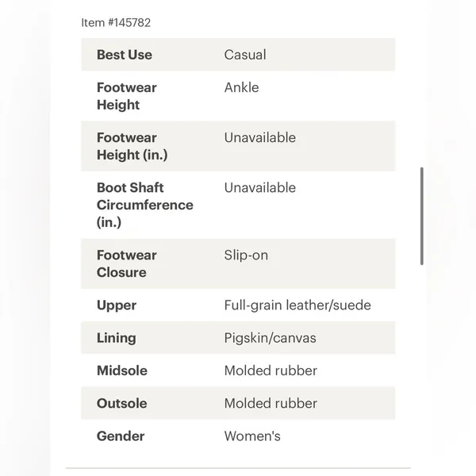Click Full-grain leather/suede value
Image resolution: width=476 pixels, height=476 pixels.
(297, 305)
